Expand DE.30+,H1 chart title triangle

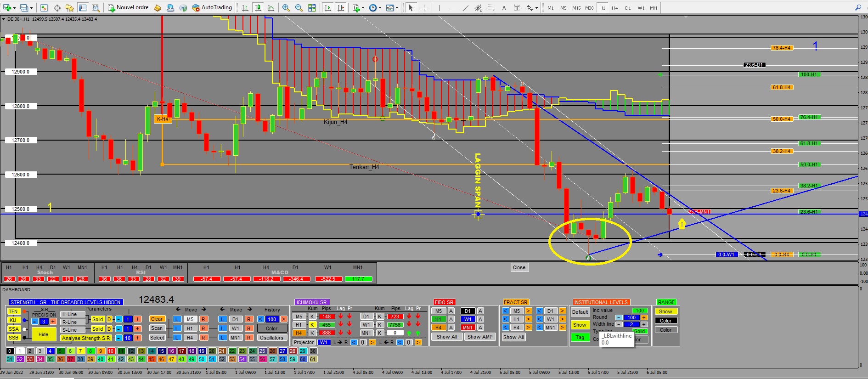click(4, 19)
